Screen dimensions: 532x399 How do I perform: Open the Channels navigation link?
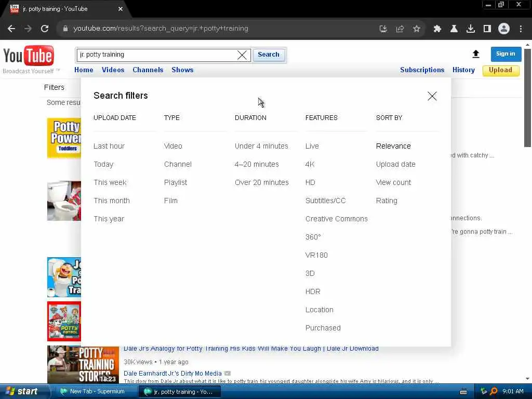(x=148, y=70)
